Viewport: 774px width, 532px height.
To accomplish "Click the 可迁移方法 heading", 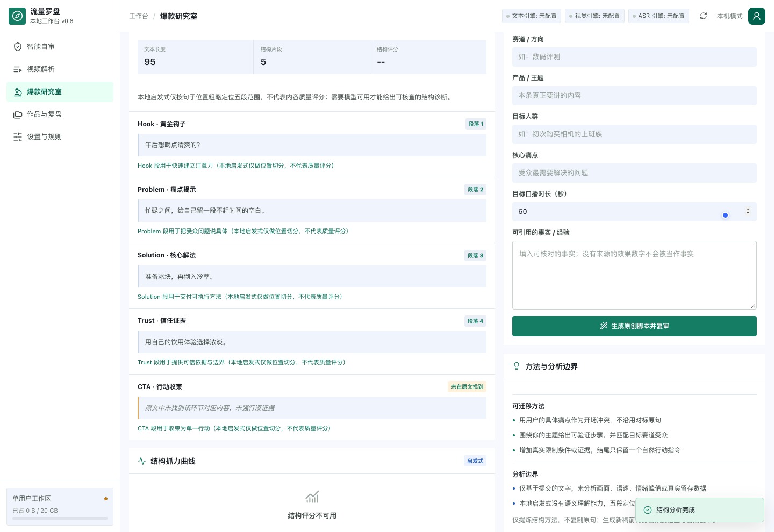I will click(x=528, y=406).
